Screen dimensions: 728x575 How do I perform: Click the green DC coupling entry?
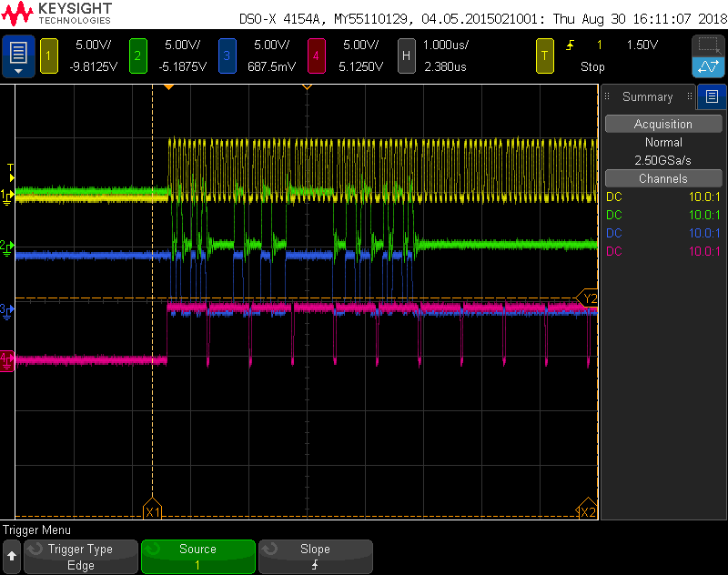point(613,215)
